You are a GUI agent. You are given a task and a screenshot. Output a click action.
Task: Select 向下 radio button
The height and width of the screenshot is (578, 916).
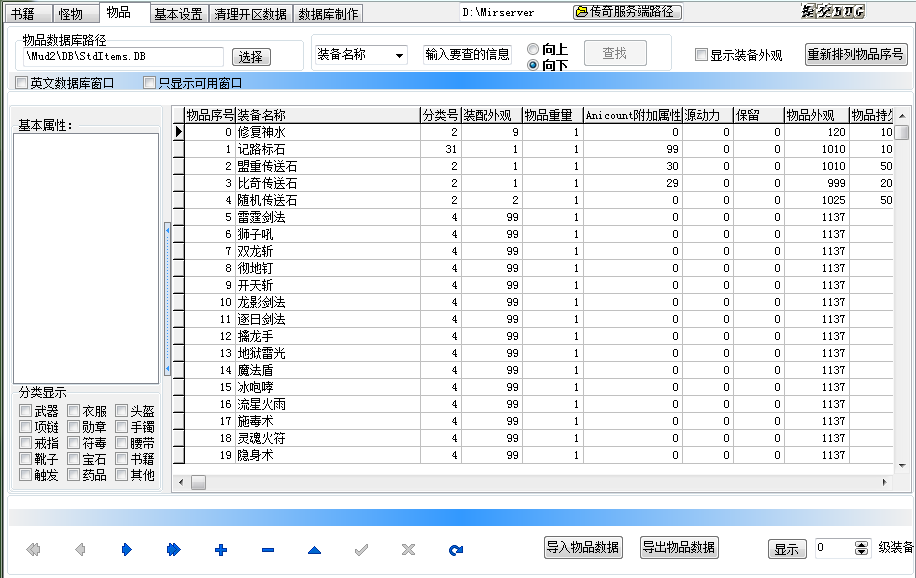coord(533,65)
